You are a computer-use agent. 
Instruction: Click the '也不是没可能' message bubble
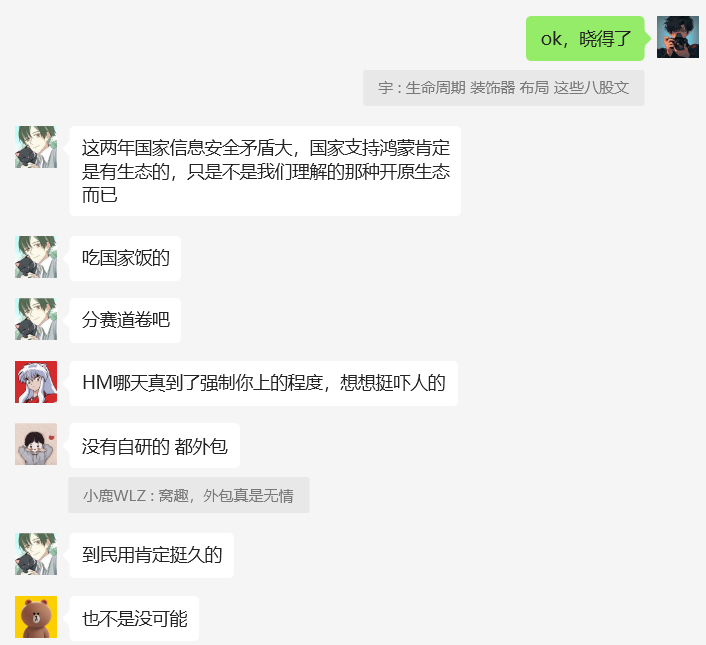[x=134, y=618]
